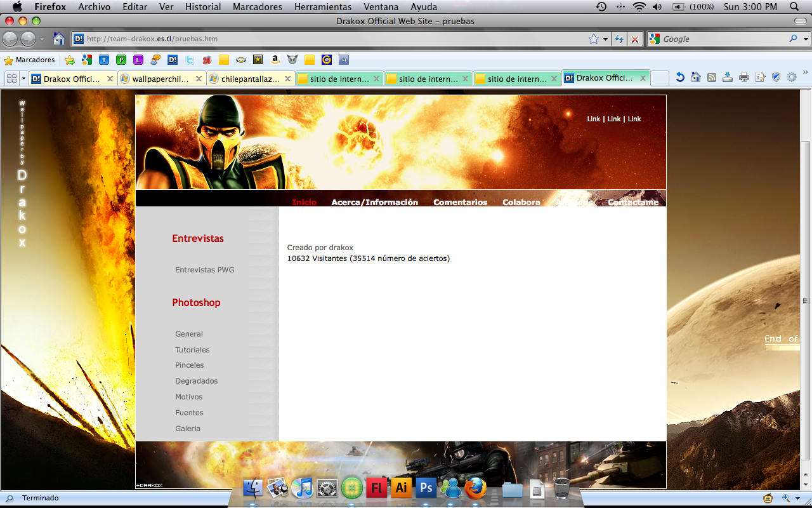Click the blue sync arrows icon by address bar
Screen dimensions: 812x508
[619, 39]
